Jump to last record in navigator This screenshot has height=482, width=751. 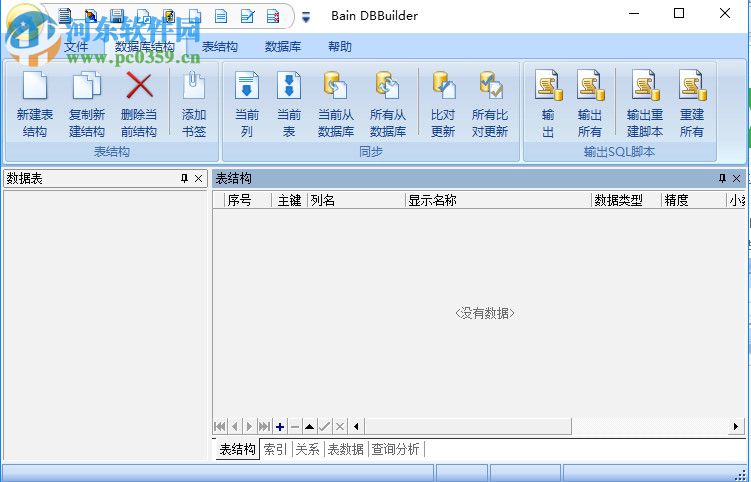pyautogui.click(x=264, y=426)
